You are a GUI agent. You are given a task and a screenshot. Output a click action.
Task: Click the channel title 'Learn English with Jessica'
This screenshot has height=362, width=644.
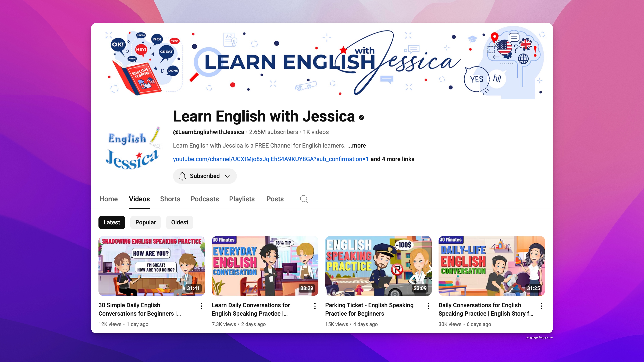pos(264,116)
